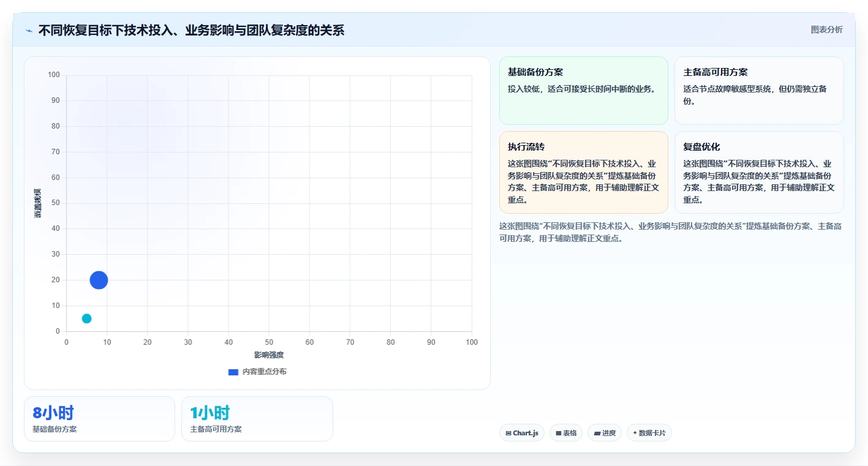The height and width of the screenshot is (466, 868).
Task: Click the small cyan bubble on the chart
Action: [x=86, y=318]
